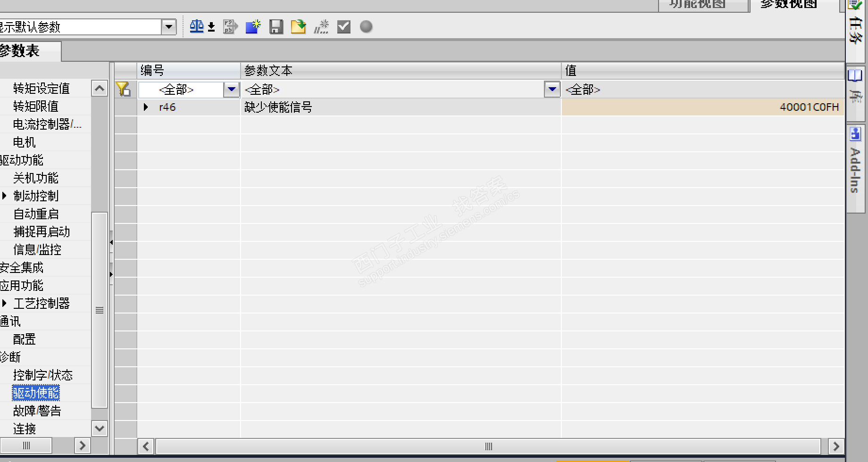
Task: Select 故障/警告 in the tree
Action: click(x=37, y=411)
